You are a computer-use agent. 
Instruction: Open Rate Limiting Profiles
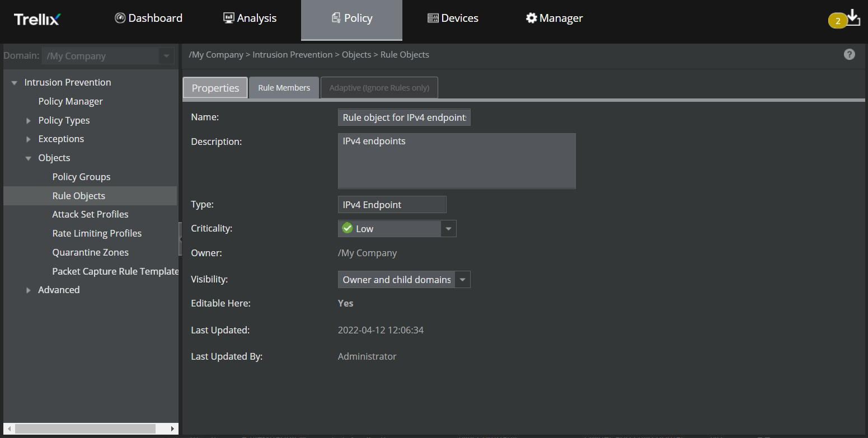(x=97, y=233)
